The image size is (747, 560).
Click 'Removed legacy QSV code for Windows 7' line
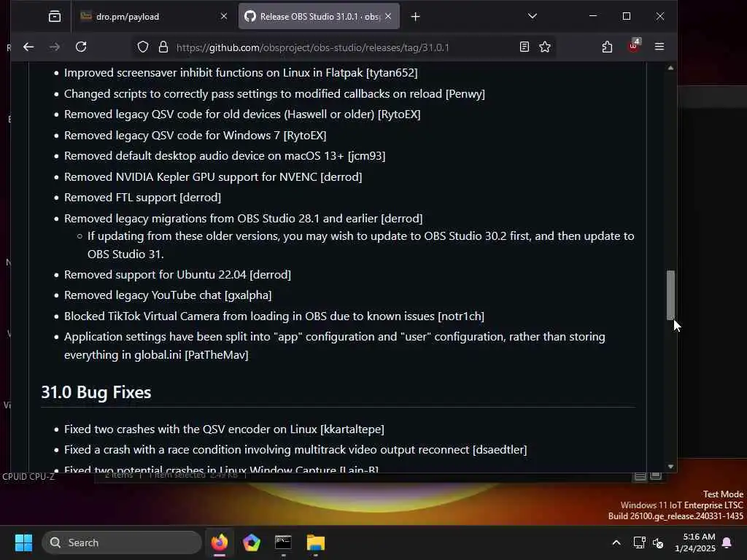click(x=195, y=135)
